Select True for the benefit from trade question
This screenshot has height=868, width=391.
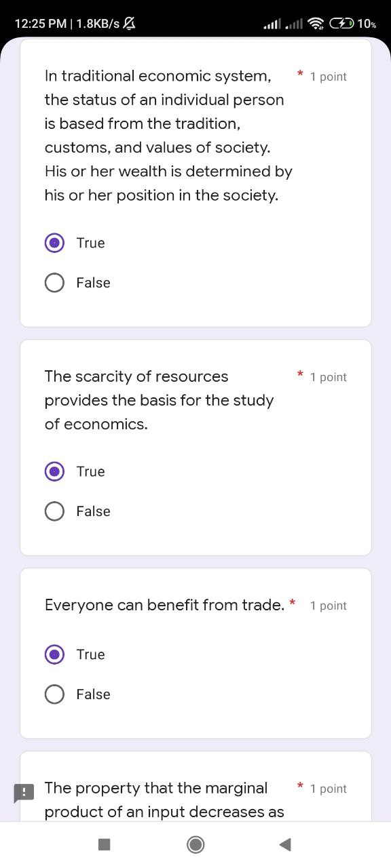[x=54, y=654]
